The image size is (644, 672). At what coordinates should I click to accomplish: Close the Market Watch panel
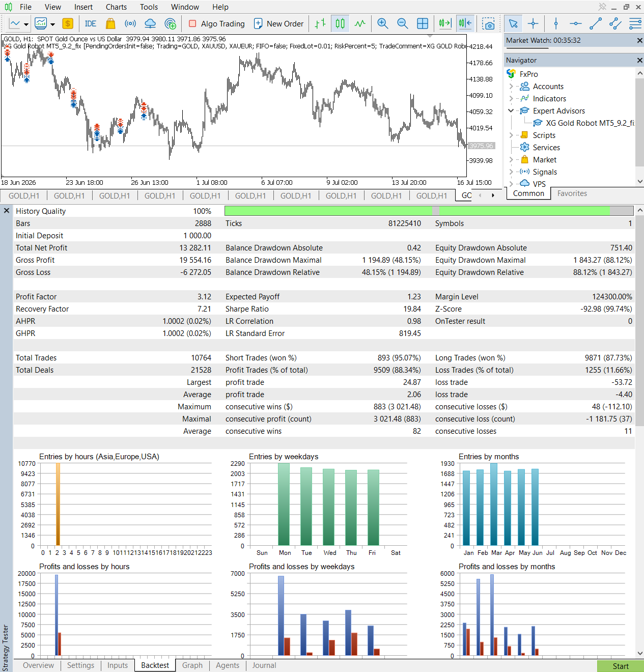[639, 40]
